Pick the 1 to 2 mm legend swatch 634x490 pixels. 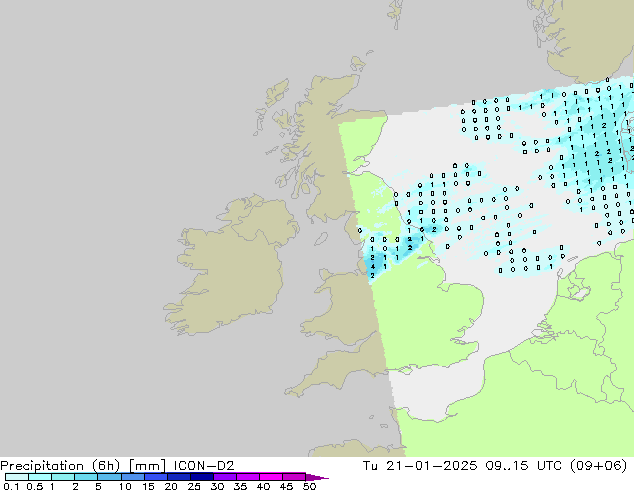pos(63,477)
